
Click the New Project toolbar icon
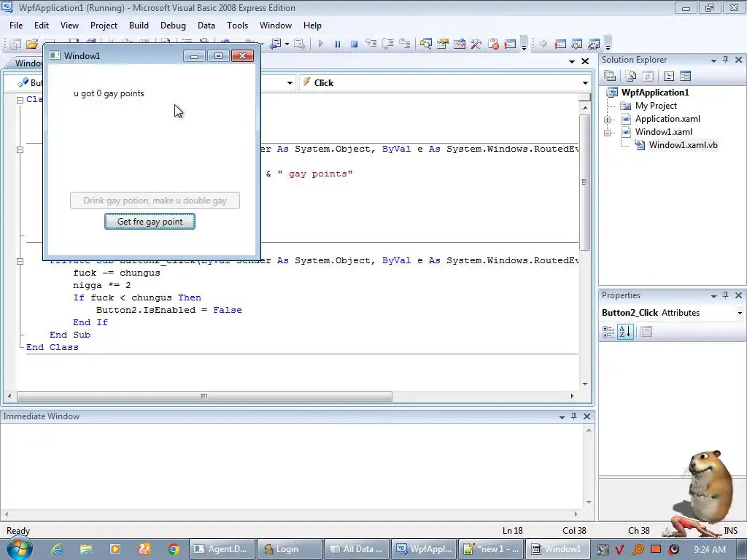tap(16, 44)
